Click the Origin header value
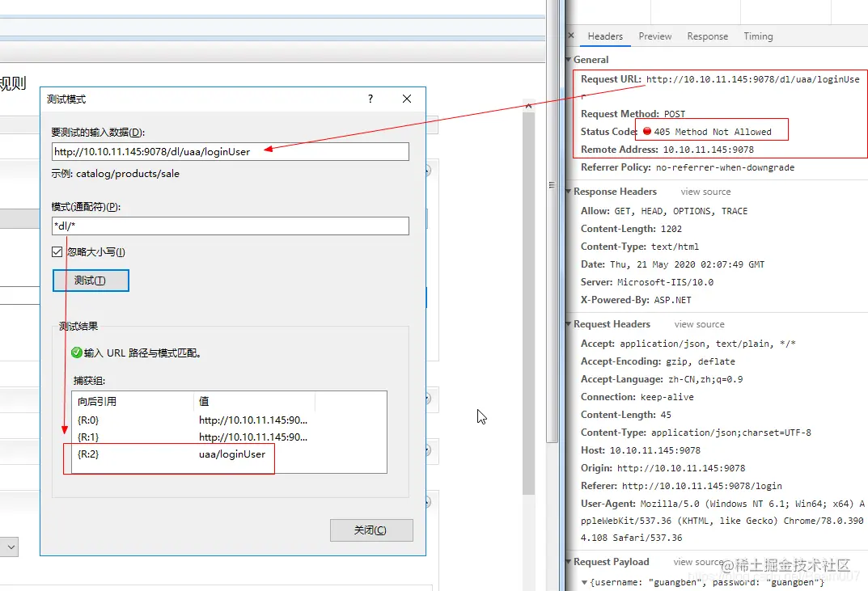The image size is (868, 591). pyautogui.click(x=681, y=468)
